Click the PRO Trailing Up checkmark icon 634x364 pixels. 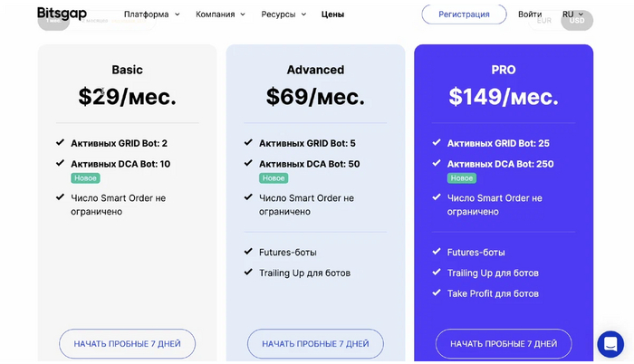pyautogui.click(x=437, y=273)
